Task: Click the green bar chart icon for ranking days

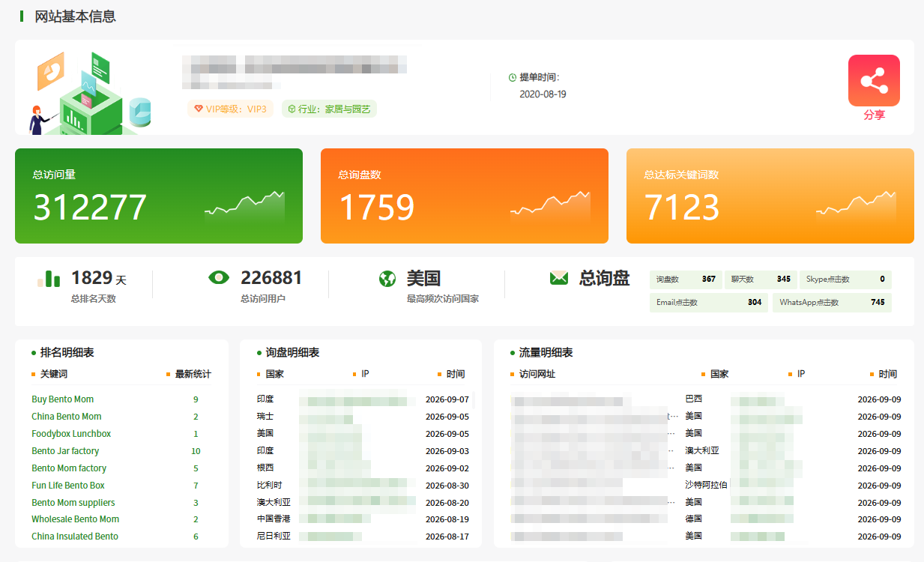Action: 49,279
